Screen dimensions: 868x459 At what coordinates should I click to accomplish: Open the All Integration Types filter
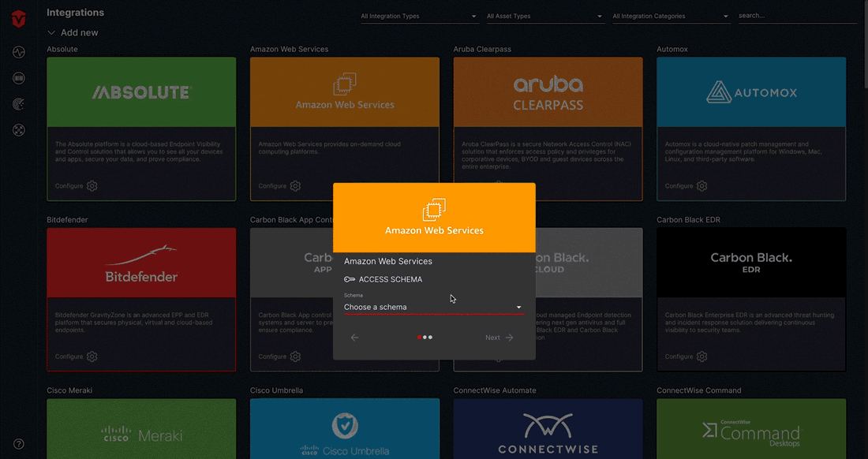418,16
